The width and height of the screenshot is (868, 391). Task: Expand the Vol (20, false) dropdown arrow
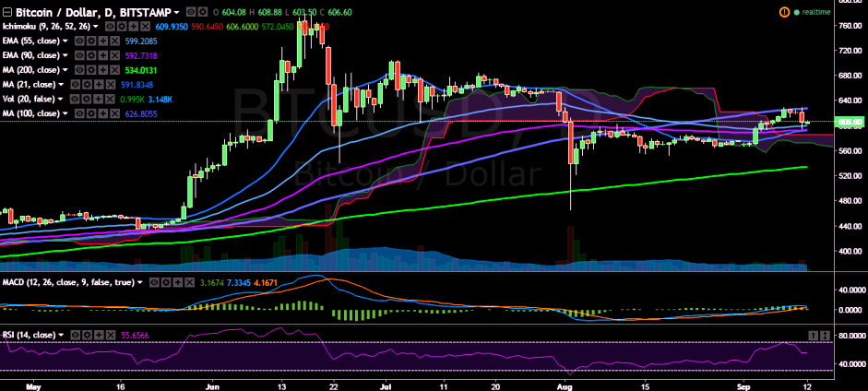pos(60,99)
